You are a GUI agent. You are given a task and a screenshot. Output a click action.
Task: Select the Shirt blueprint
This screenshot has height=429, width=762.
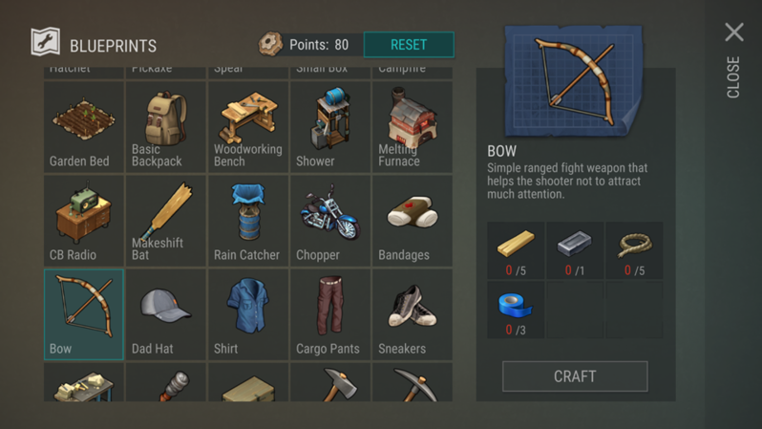pos(248,314)
